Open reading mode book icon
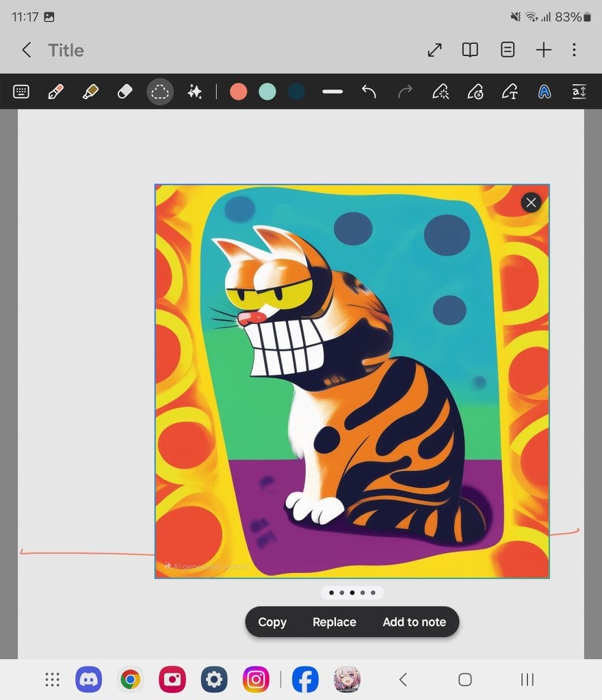Viewport: 602px width, 700px height. pyautogui.click(x=470, y=50)
